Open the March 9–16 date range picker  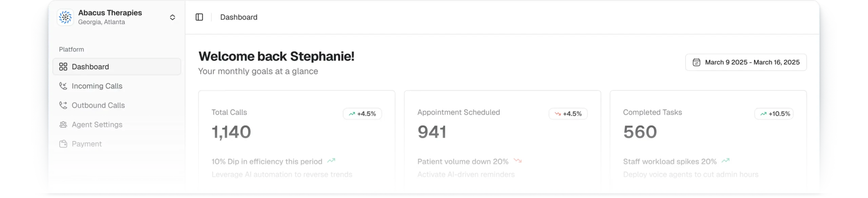pos(746,62)
